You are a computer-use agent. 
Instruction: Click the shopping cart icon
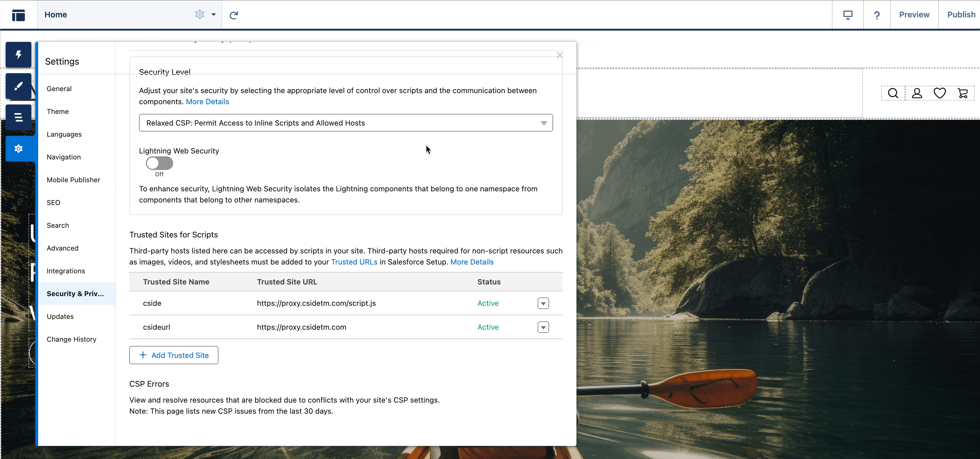pyautogui.click(x=963, y=93)
